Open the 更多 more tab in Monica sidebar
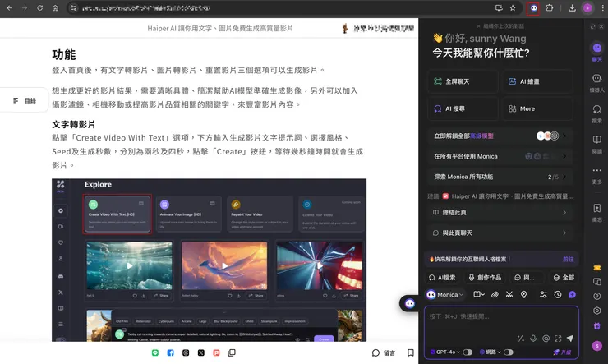 (x=597, y=175)
